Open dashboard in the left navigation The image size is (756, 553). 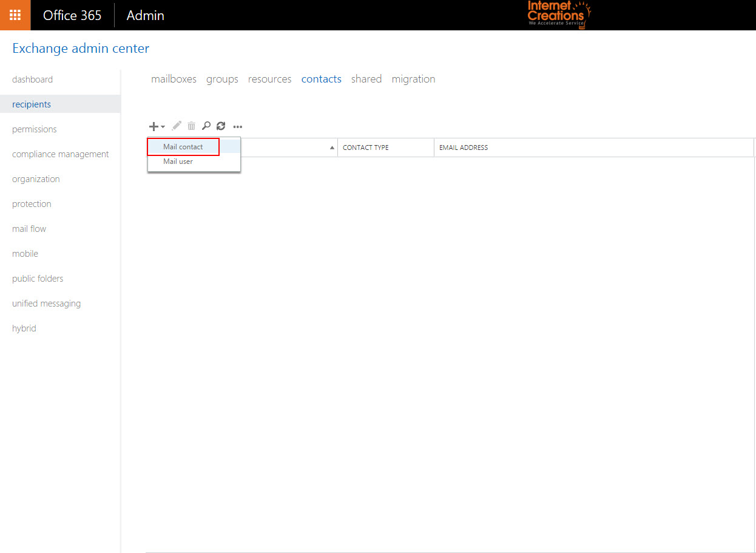pyautogui.click(x=32, y=80)
